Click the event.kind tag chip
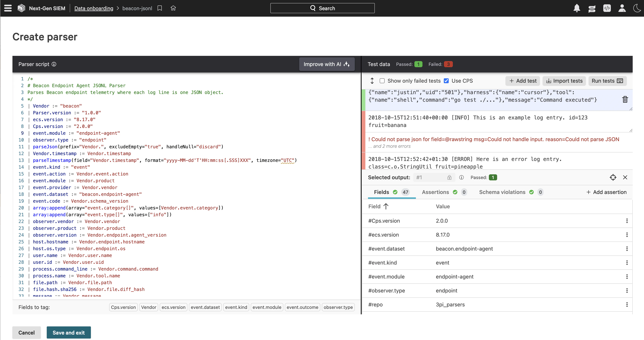This screenshot has width=644, height=340. point(236,307)
